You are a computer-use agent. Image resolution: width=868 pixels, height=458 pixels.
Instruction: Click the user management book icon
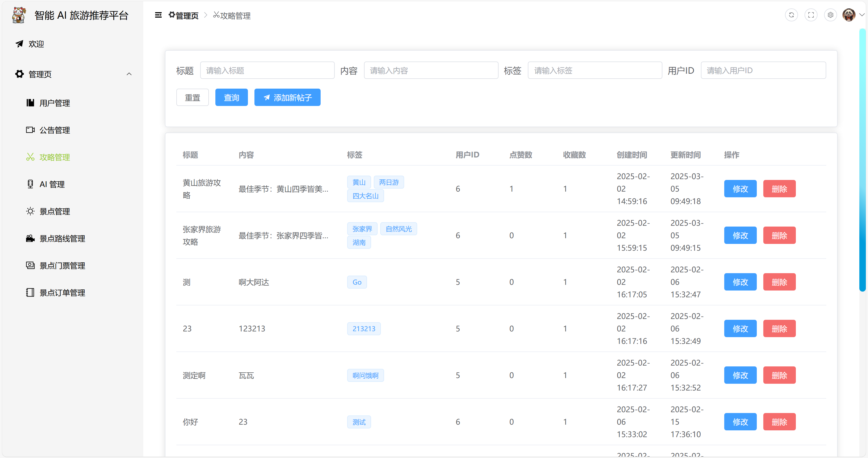30,103
